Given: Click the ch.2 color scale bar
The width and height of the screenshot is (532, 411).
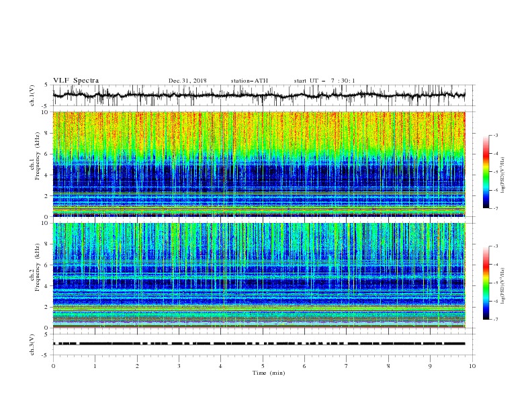Looking at the screenshot, I should 486,283.
